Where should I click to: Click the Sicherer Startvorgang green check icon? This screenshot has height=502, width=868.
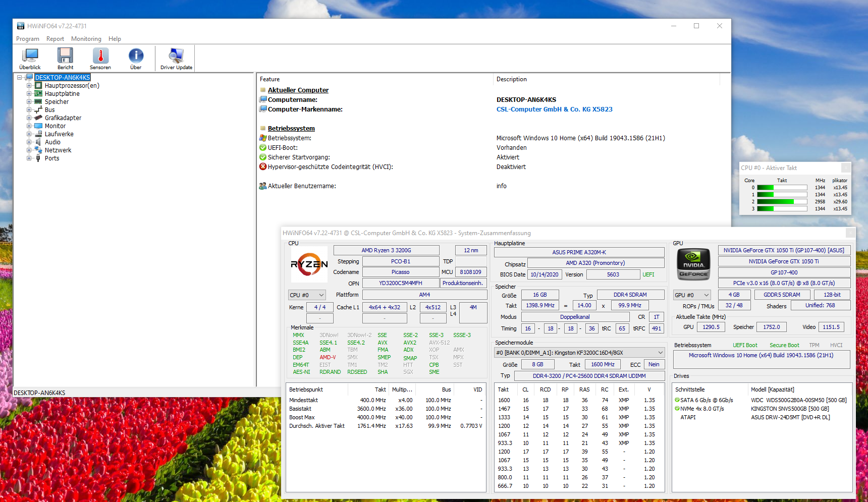pyautogui.click(x=263, y=157)
